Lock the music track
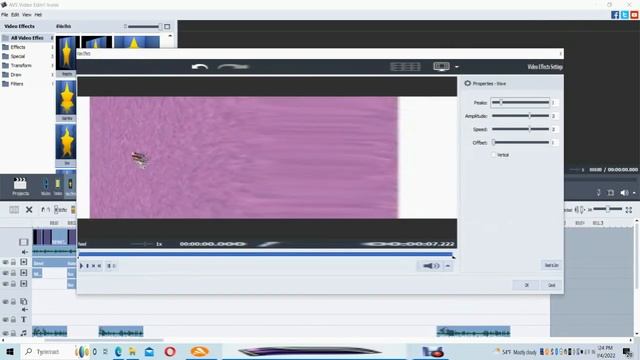 click(13, 333)
